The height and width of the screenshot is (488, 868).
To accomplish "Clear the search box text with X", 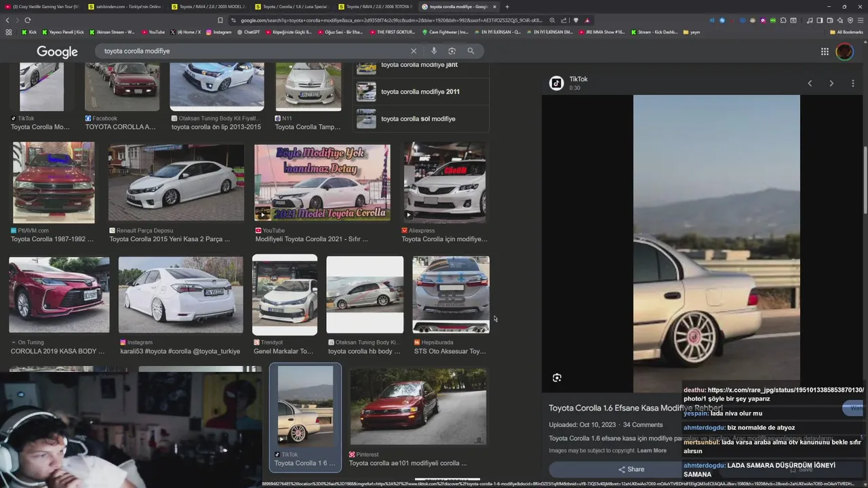I will 414,51.
